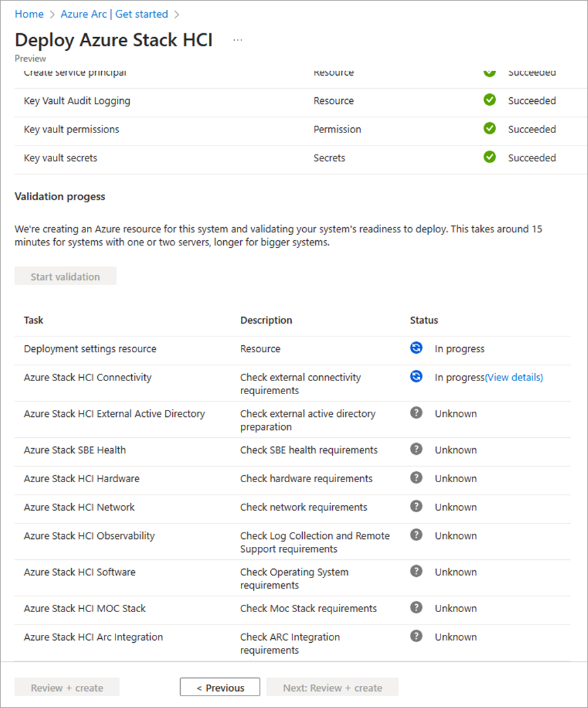This screenshot has width=588, height=708.
Task: Click the Check Moc Stack requirements description
Action: [309, 609]
